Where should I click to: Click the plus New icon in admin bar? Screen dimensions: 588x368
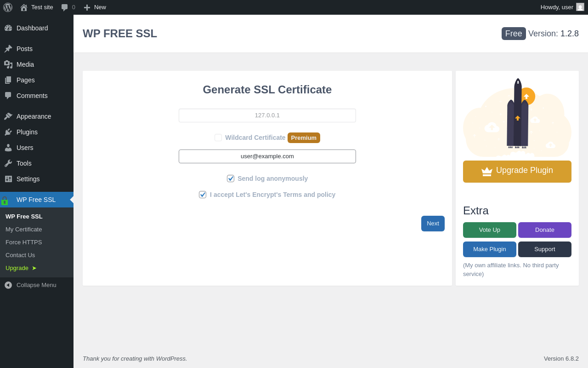[87, 7]
